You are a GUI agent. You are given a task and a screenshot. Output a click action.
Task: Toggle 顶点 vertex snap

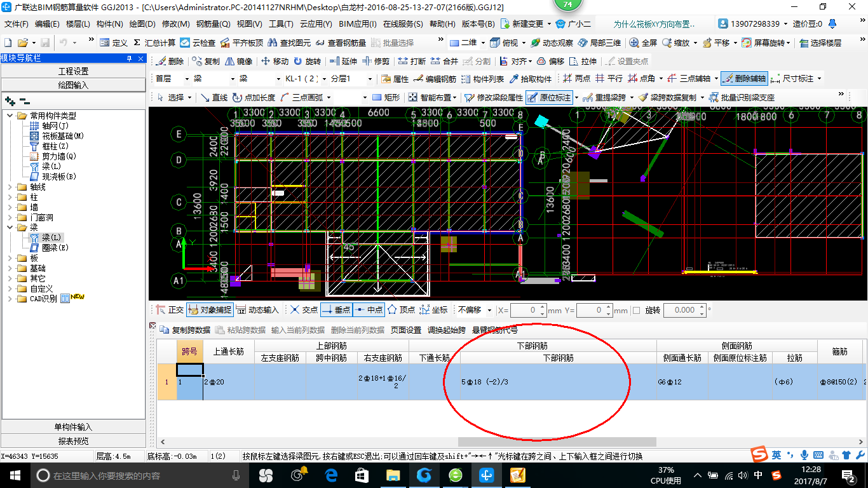tap(402, 310)
